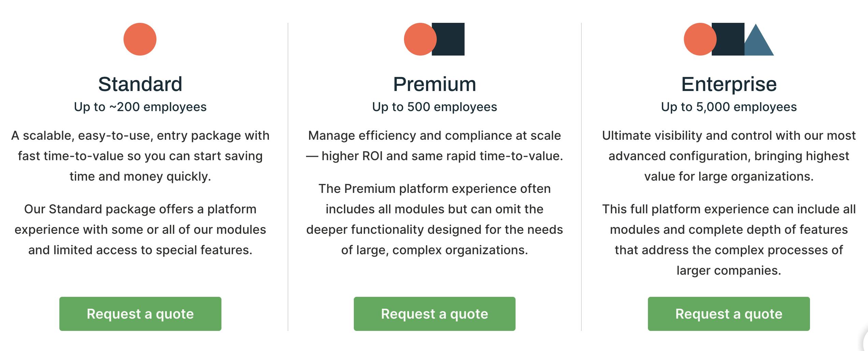Click the "Manage efficiency and compliance" paragraph
Viewport: 868px width, 351px height.
[434, 146]
